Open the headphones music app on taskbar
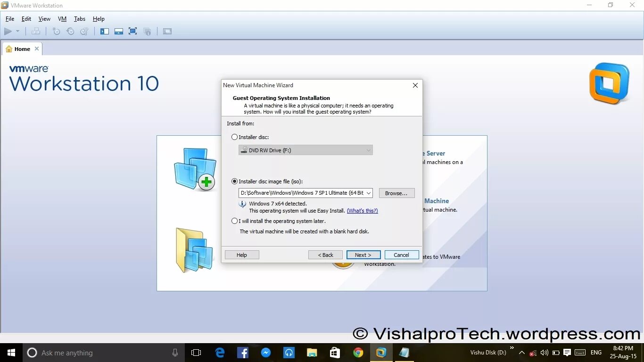Screen dimensions: 644x362 point(289,353)
